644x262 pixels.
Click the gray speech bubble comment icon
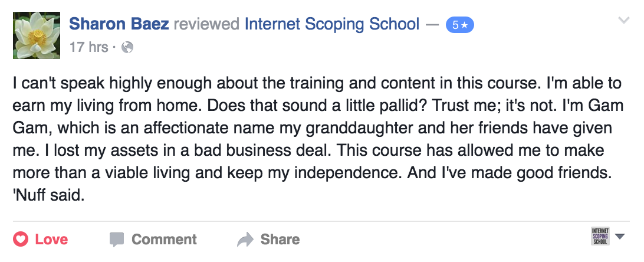pos(117,240)
